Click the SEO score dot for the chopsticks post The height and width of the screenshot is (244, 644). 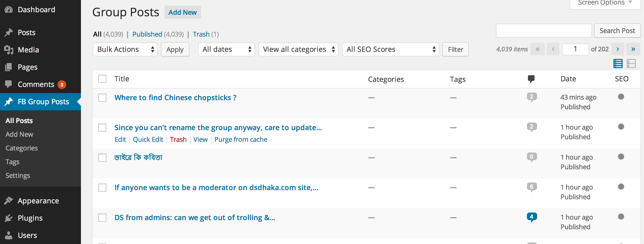tap(622, 97)
